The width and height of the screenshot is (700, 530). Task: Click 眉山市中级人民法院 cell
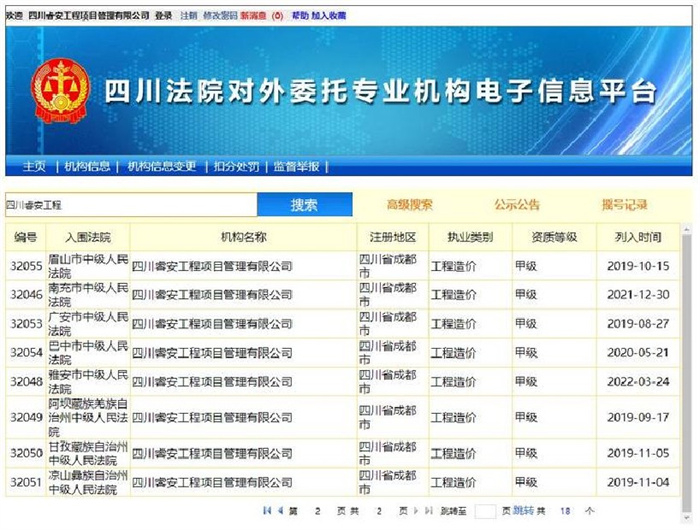pos(88,266)
